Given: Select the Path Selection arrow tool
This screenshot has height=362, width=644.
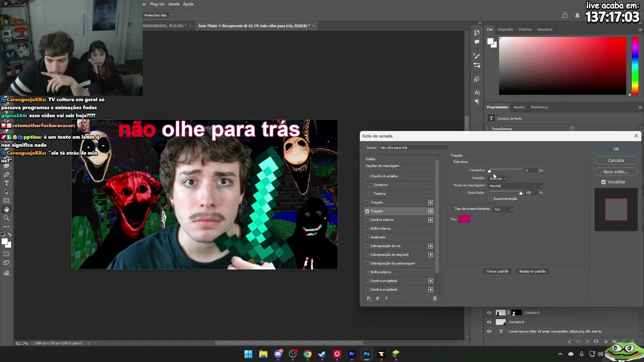Looking at the screenshot, I should [7, 192].
